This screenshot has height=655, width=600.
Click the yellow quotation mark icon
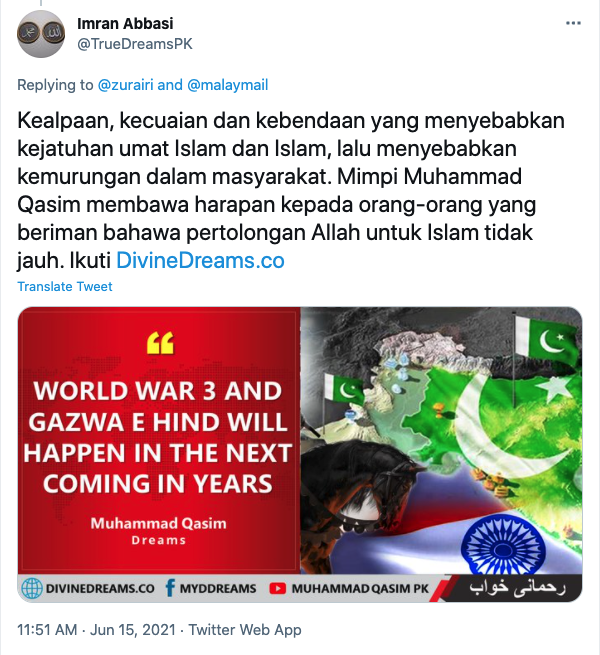point(160,343)
